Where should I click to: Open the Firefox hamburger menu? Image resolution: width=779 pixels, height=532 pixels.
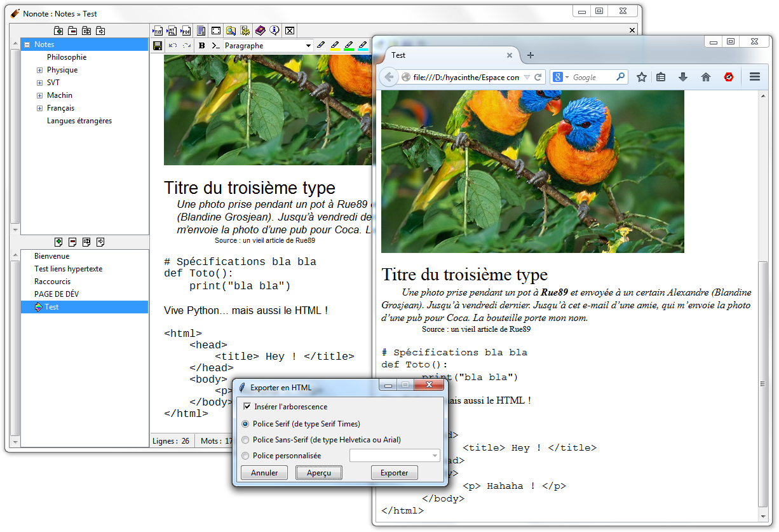(755, 77)
